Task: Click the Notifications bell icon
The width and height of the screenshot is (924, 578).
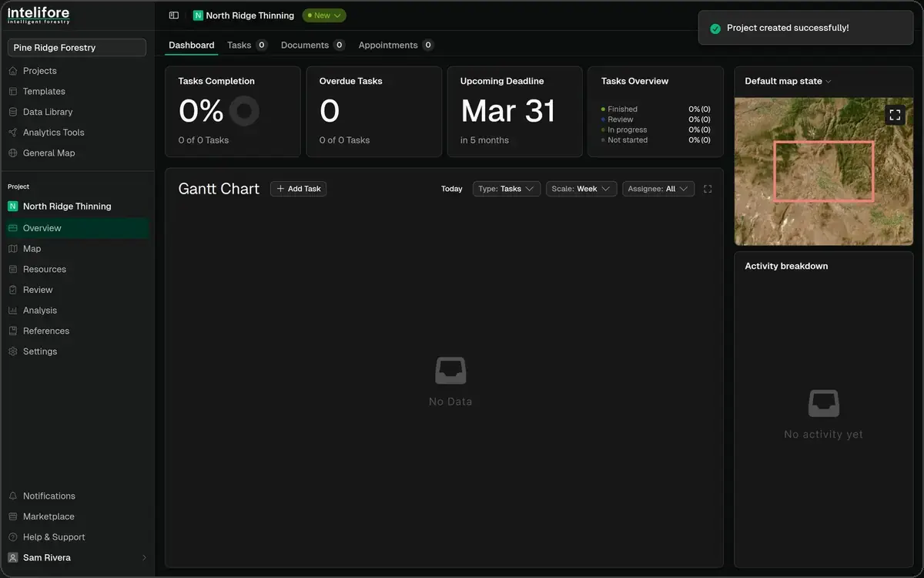Action: (13, 496)
